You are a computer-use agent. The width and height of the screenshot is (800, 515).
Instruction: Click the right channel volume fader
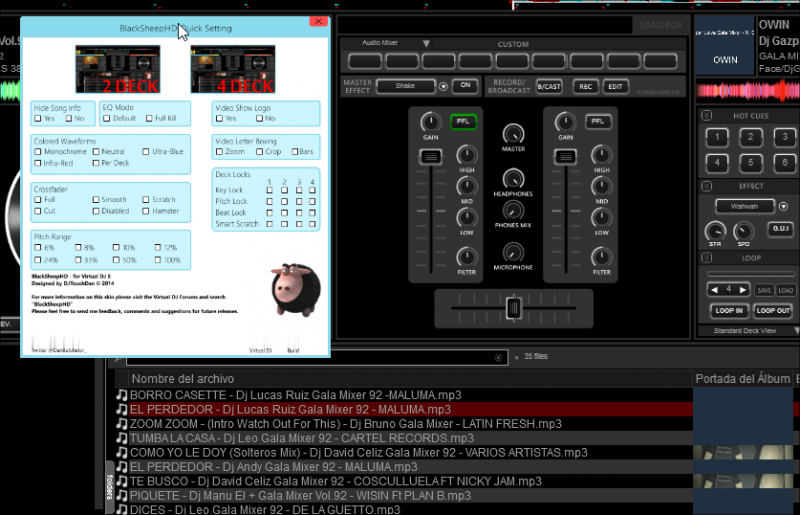(565, 157)
